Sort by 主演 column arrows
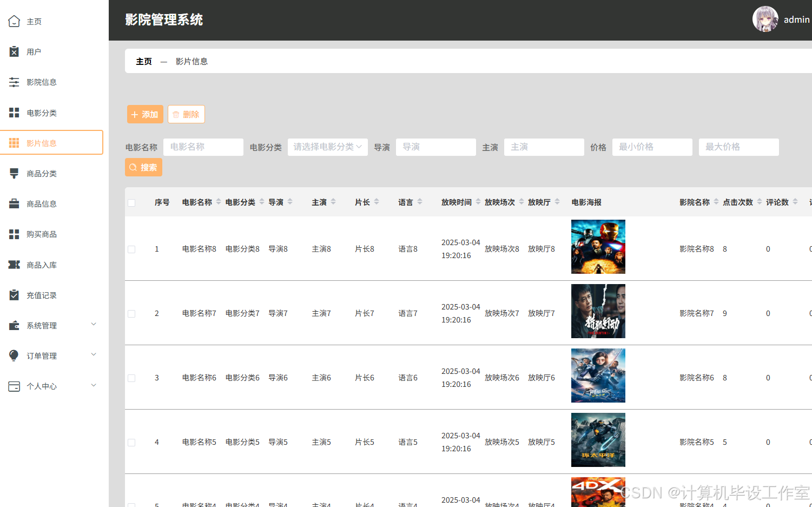812x507 pixels. [333, 202]
